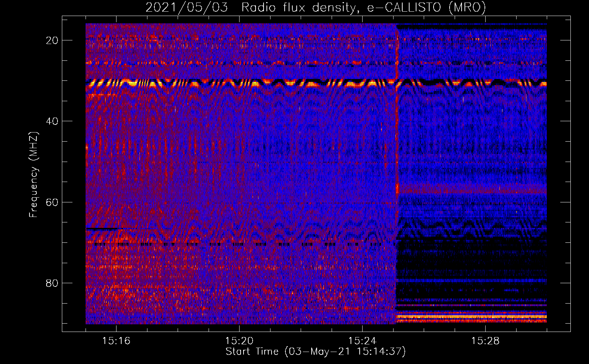This screenshot has height=364, width=589.
Task: Click the 80 MHz frequency tick label
Action: click(x=52, y=283)
